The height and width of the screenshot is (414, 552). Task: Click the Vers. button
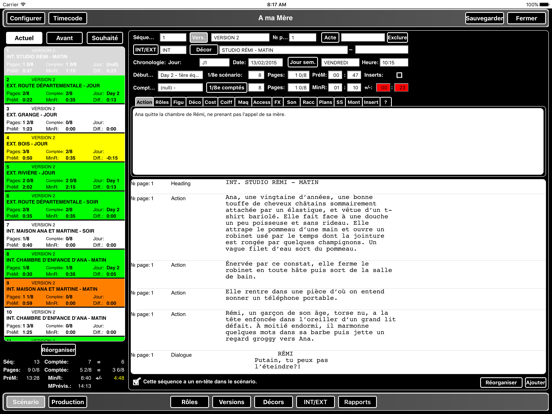[x=199, y=37]
